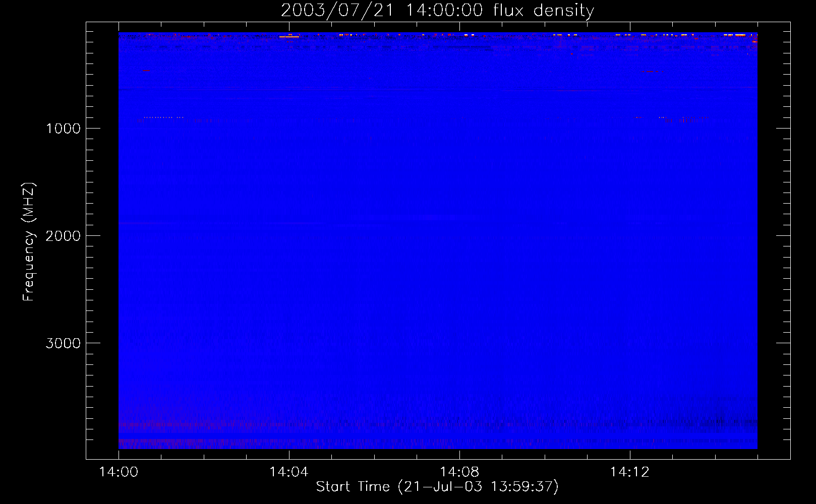
Task: Click the 14:00 time tick label
Action: [119, 472]
